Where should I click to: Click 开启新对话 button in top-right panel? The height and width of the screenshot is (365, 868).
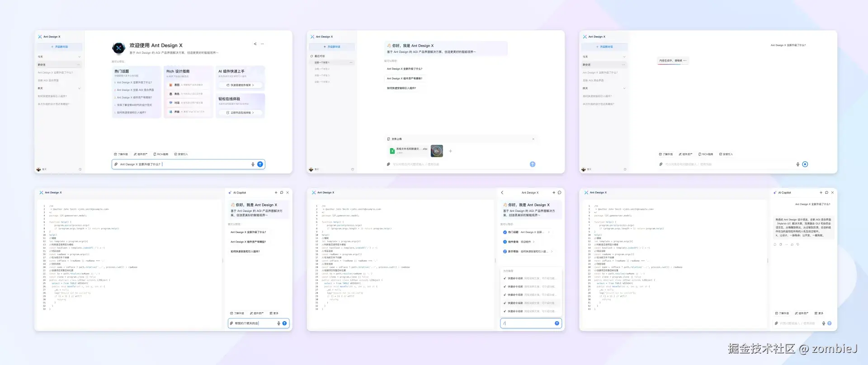point(604,47)
